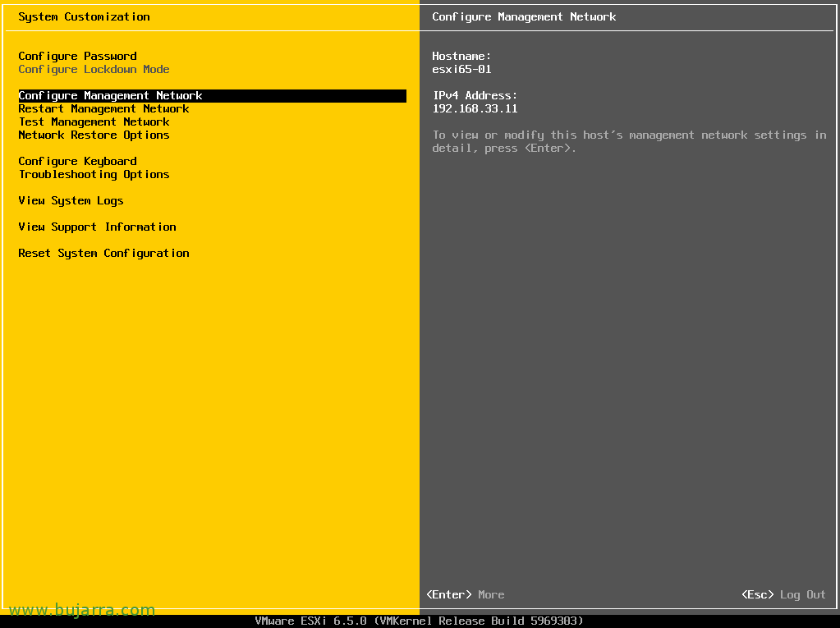Select Configure Lockdown Mode entry
The image size is (840, 628).
click(x=94, y=70)
